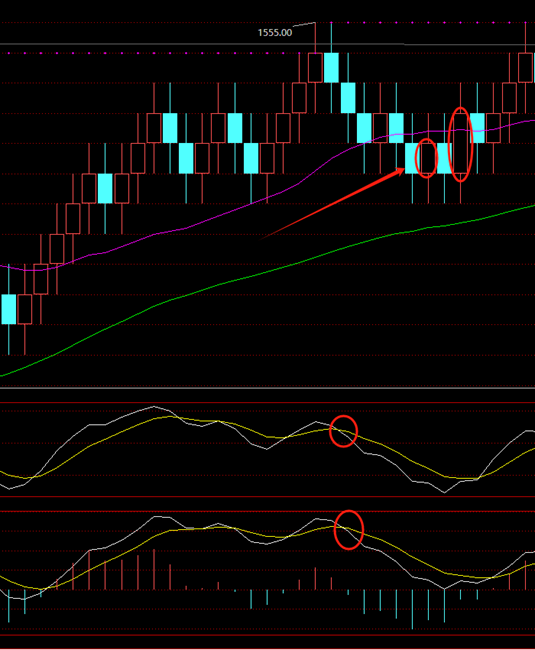This screenshot has width=535, height=650.
Task: Select red circle in bottom MACD panel
Action: click(x=349, y=530)
